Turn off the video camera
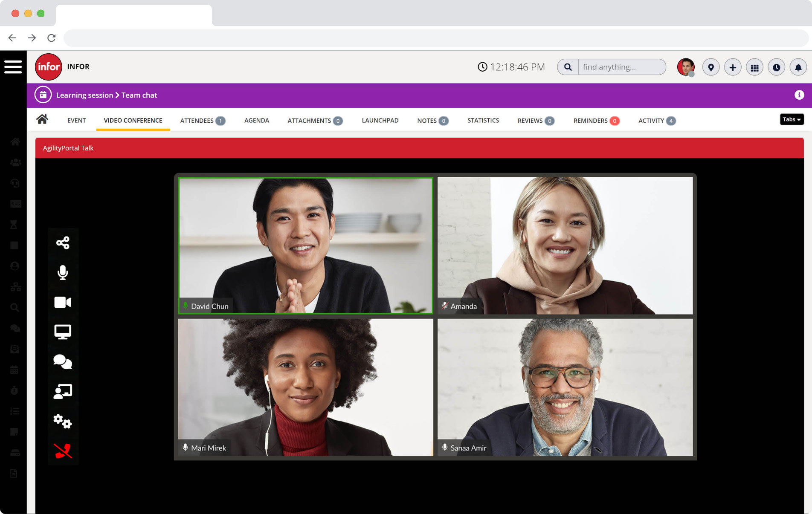This screenshot has height=514, width=812. coord(63,302)
